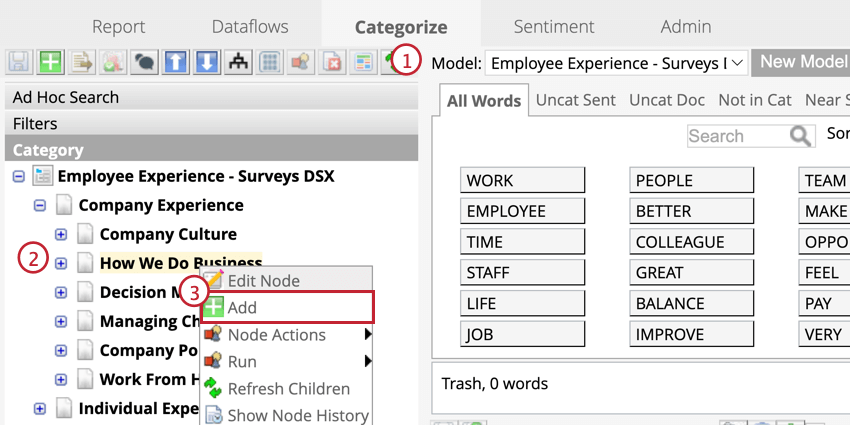
Task: Click the save floppy disk toolbar icon
Action: point(19,62)
